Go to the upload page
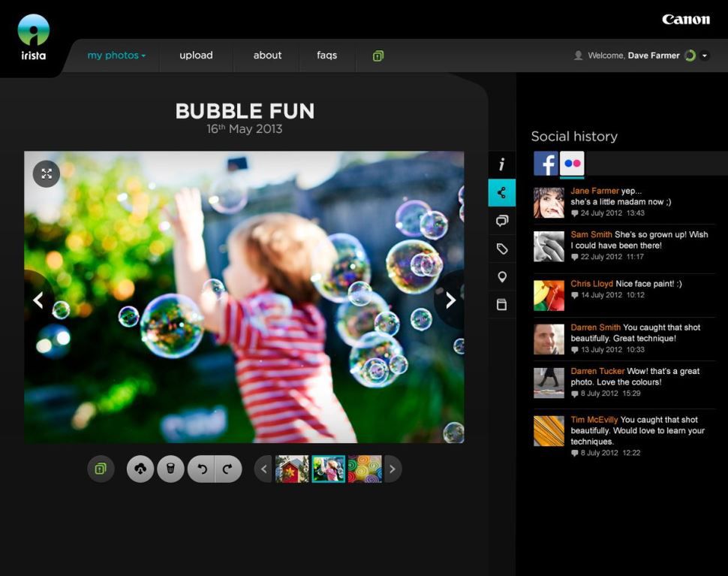 196,56
